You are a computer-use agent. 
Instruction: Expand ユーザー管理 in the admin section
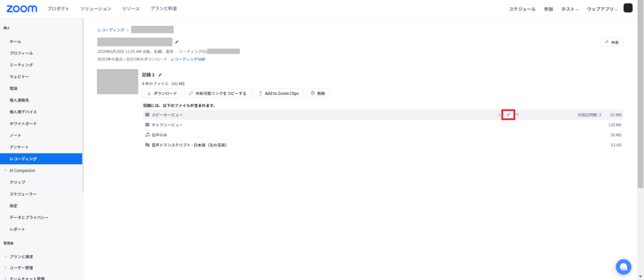(21, 268)
